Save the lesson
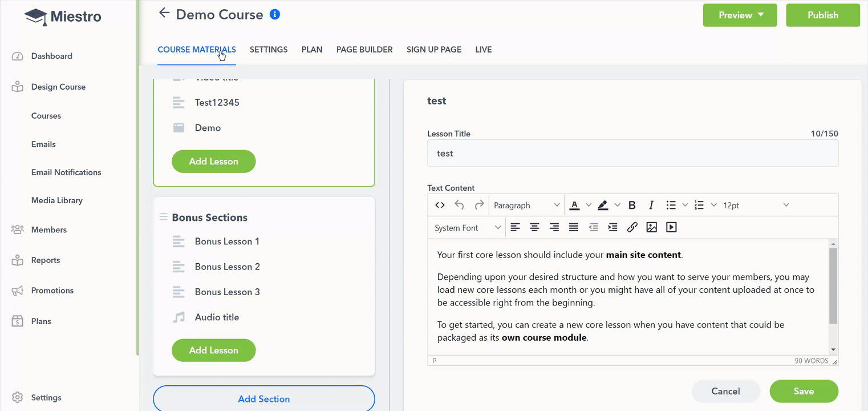 [x=804, y=391]
